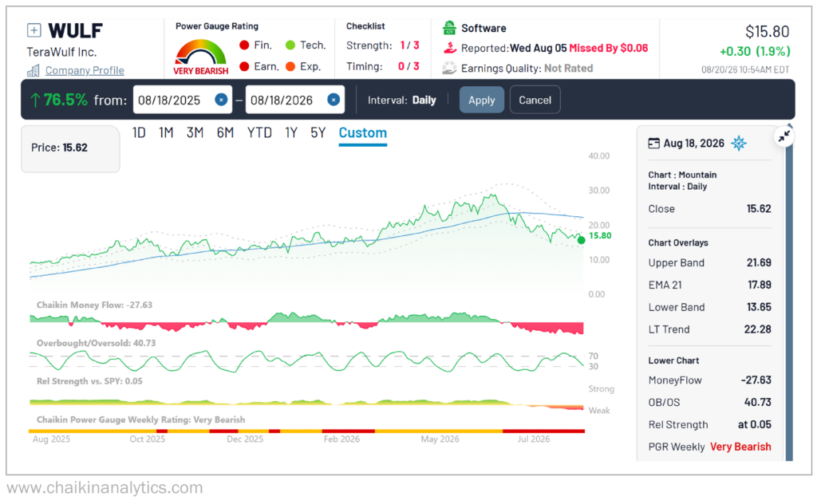817x504 pixels.
Task: Click the Chaikin Money Flow: -27.63 label
Action: pyautogui.click(x=94, y=305)
